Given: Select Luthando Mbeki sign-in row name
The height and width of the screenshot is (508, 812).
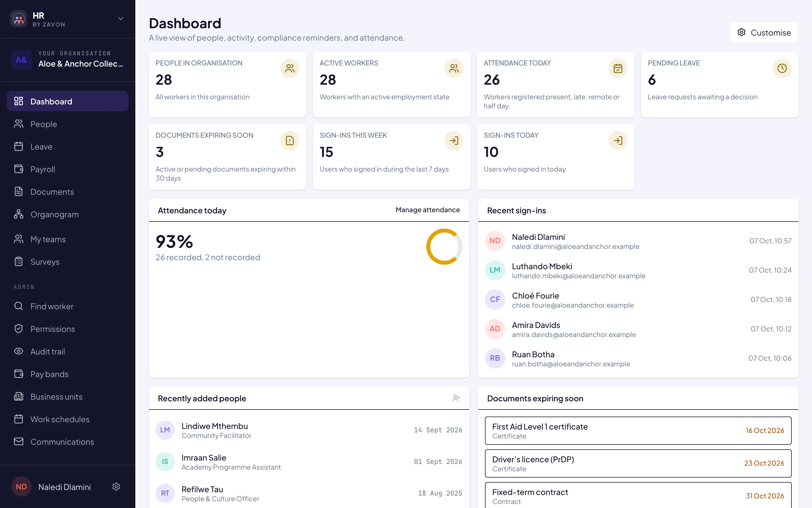Looking at the screenshot, I should click(542, 266).
